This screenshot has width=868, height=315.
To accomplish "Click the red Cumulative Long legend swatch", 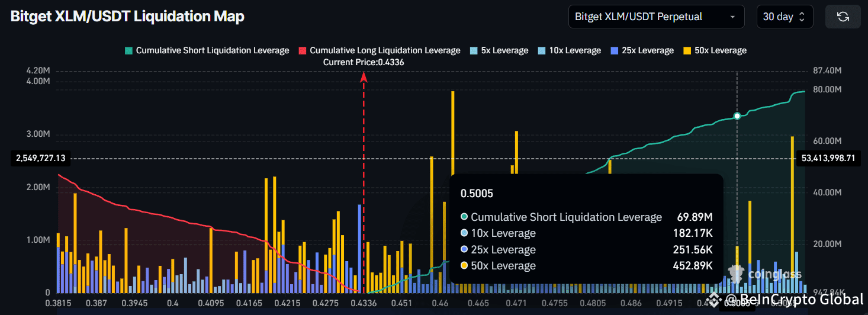I will tap(303, 50).
